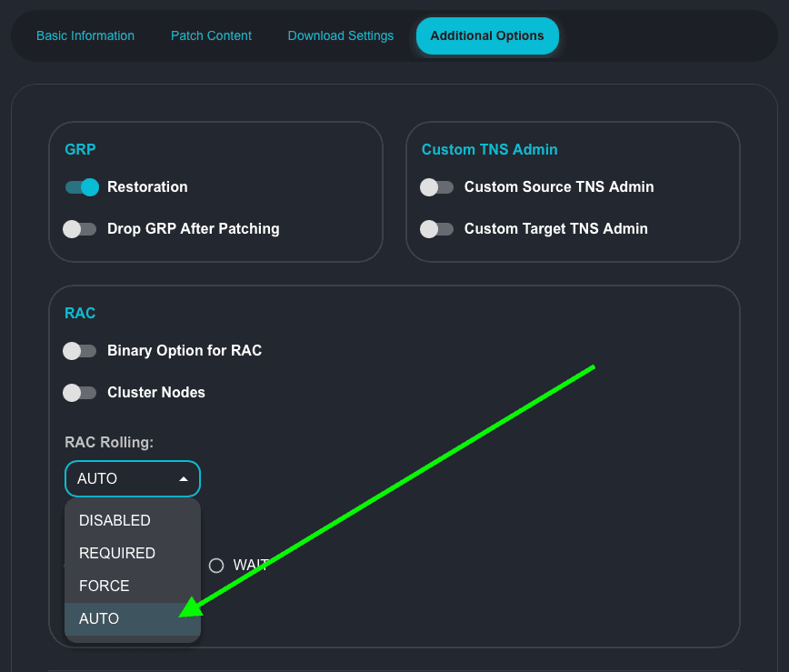Select the FORCE option in dropdown list
The image size is (789, 672).
pyautogui.click(x=105, y=587)
